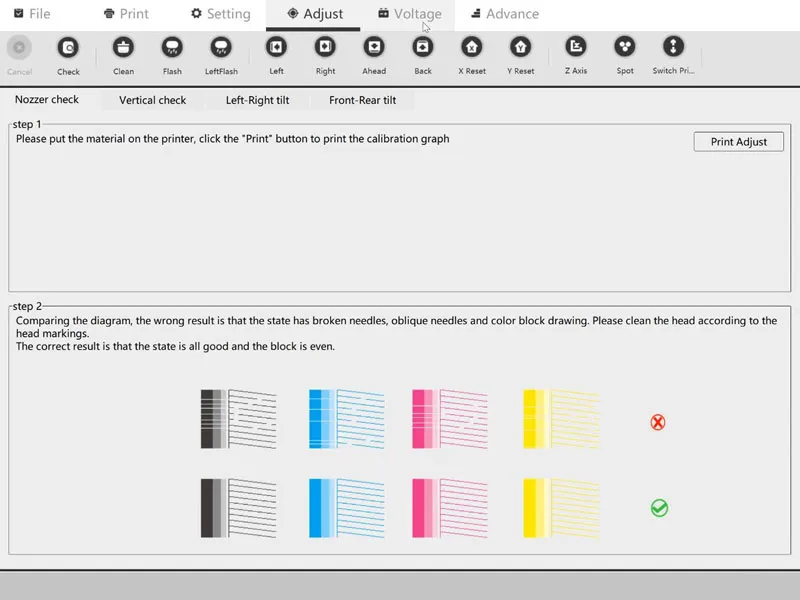Viewport: 800px width, 600px height.
Task: Click the Check nozzle toolbar icon
Action: pyautogui.click(x=68, y=47)
